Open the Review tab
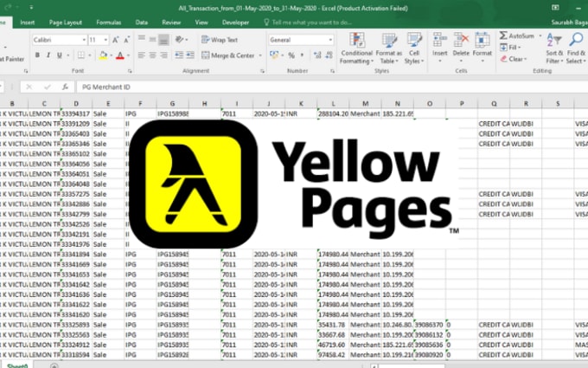Viewport: 588px width, 368px height. pyautogui.click(x=171, y=23)
